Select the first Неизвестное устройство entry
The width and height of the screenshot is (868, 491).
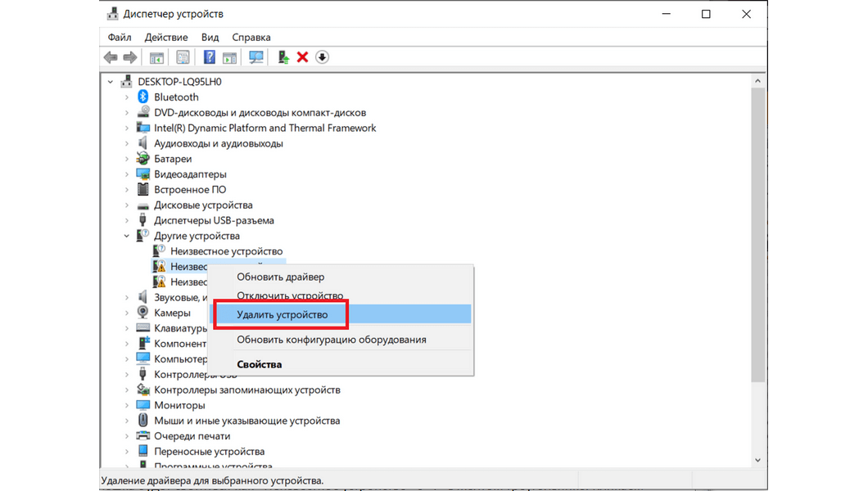point(226,251)
